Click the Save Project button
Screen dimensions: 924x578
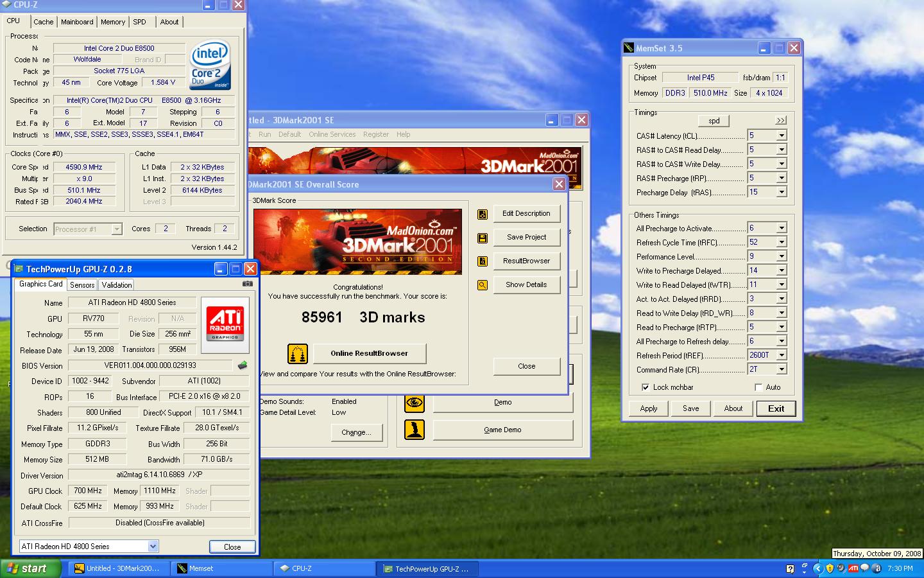click(x=526, y=238)
